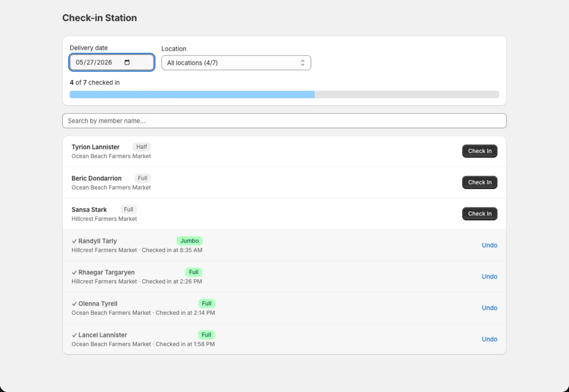The height and width of the screenshot is (392, 569).
Task: Open the All locations dropdown
Action: [236, 63]
